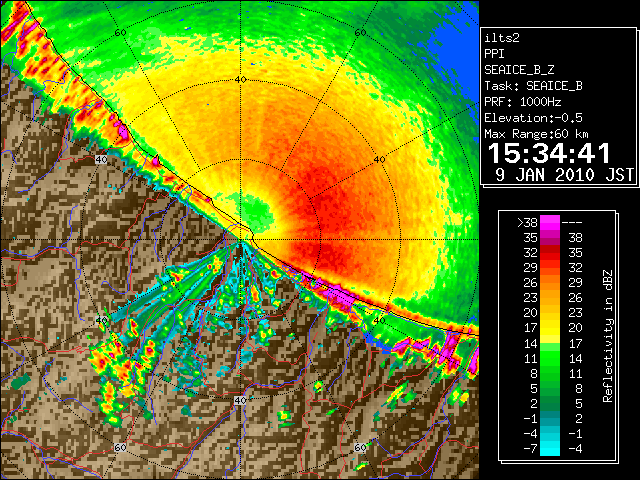This screenshot has width=640, height=480.
Task: Click the '60' range label at bottom right
Action: 360,448
